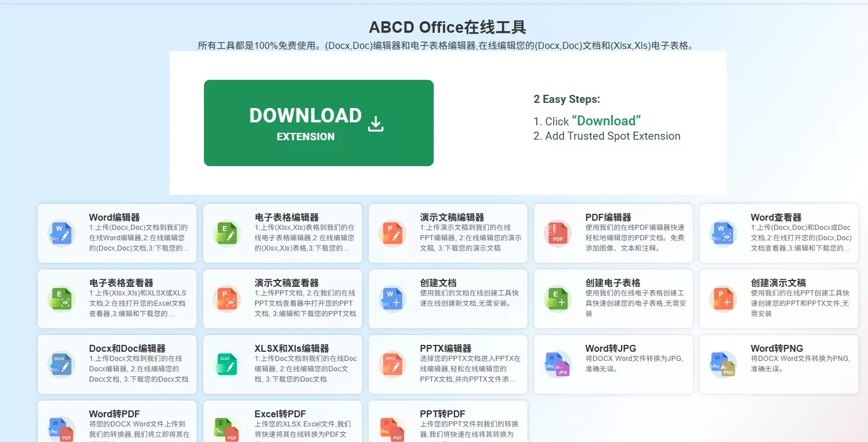Select the Docx和Doc编辑器 icon
The image size is (868, 442).
[x=61, y=364]
